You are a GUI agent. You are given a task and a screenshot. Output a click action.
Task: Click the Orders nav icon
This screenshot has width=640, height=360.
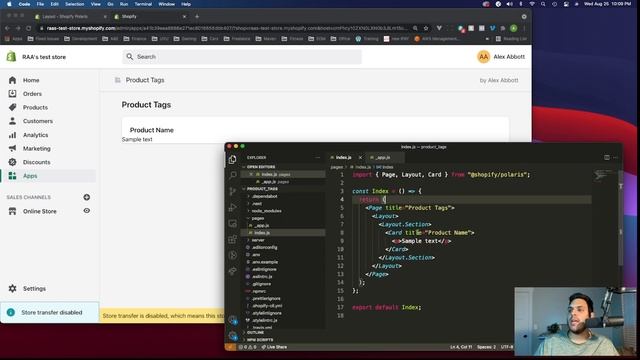(12, 93)
